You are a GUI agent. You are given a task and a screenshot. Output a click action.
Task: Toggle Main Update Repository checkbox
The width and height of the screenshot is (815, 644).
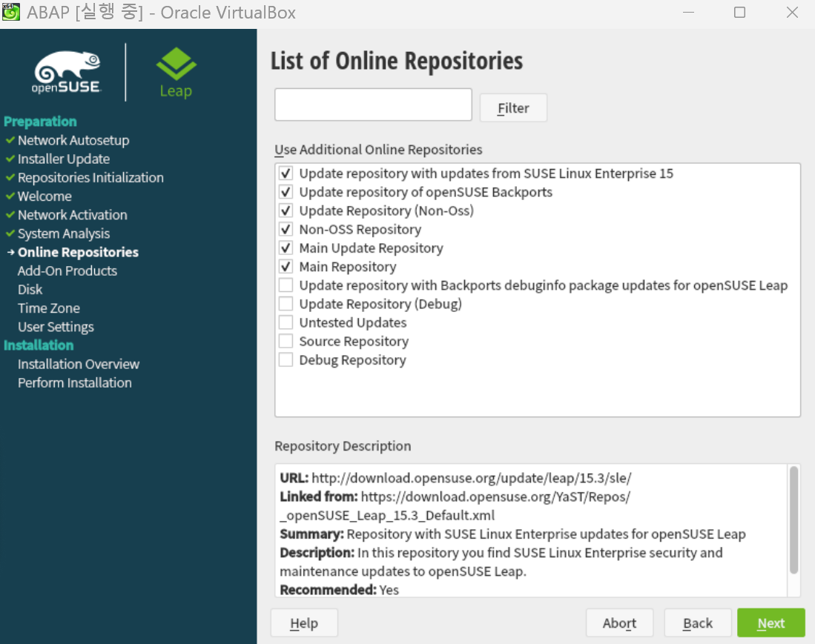pyautogui.click(x=286, y=248)
